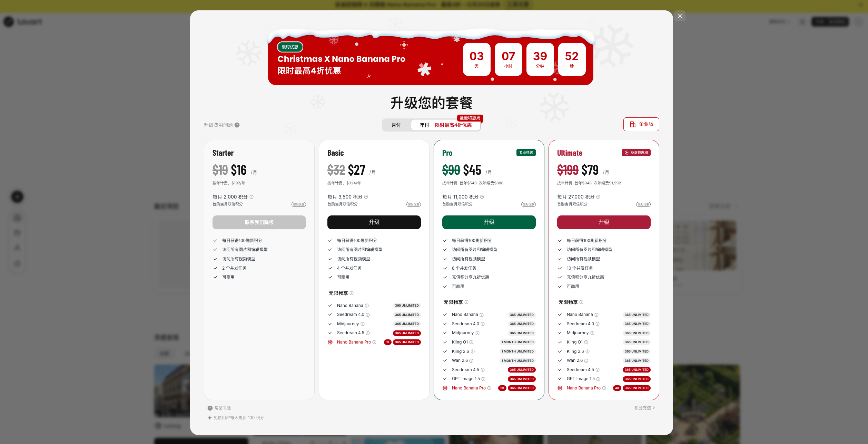Viewport: 868px width, 444px height.
Task: Click the help icon beside 升级费用问题
Action: (237, 125)
